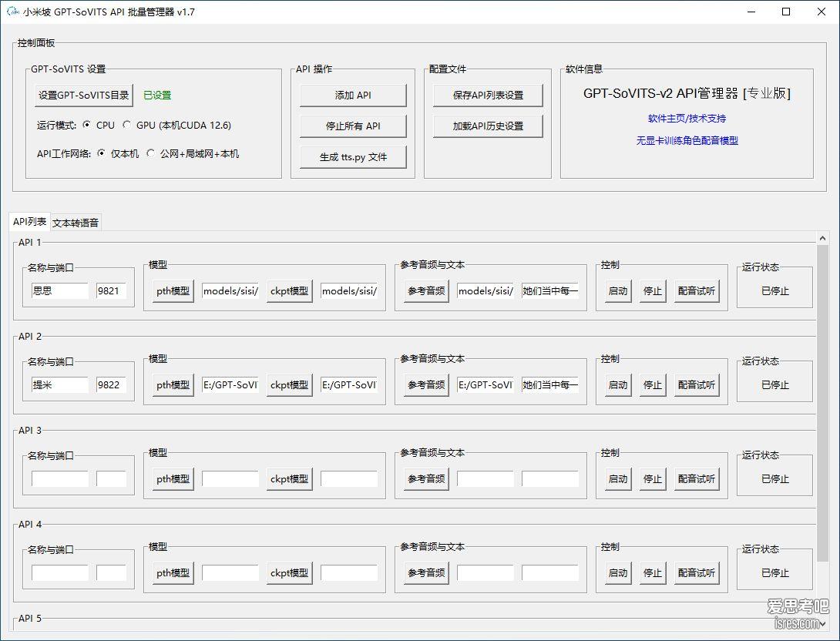The width and height of the screenshot is (840, 641).
Task: Click 添加 API button
Action: click(353, 96)
